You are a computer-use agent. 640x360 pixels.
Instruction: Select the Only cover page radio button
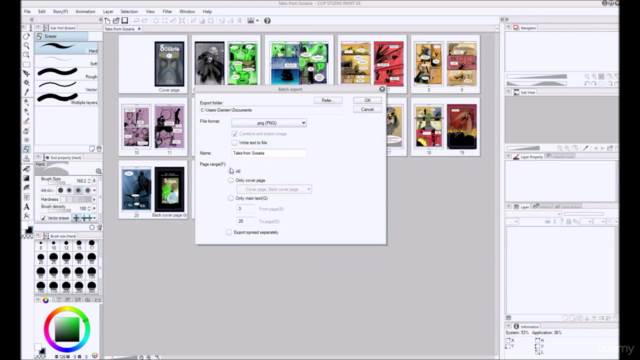(x=231, y=180)
